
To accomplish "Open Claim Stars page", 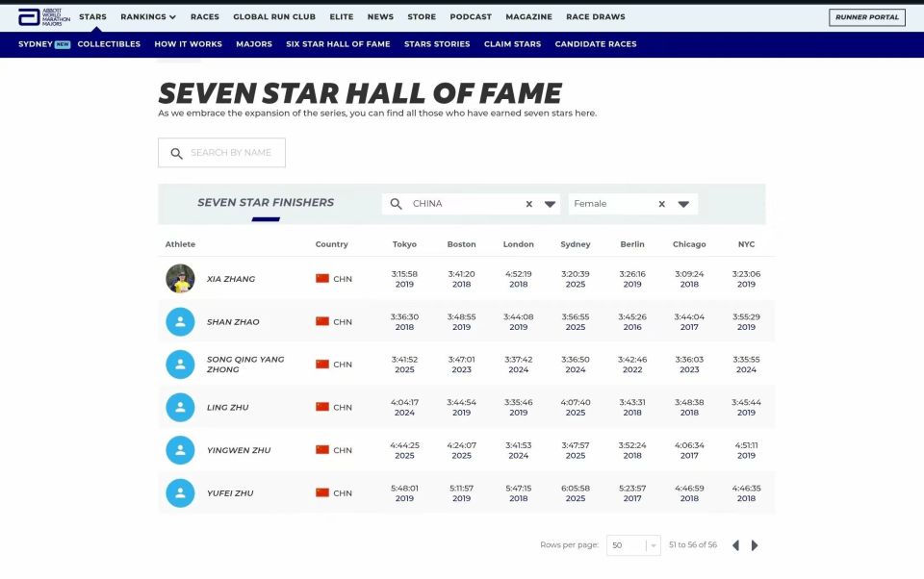I will point(513,44).
